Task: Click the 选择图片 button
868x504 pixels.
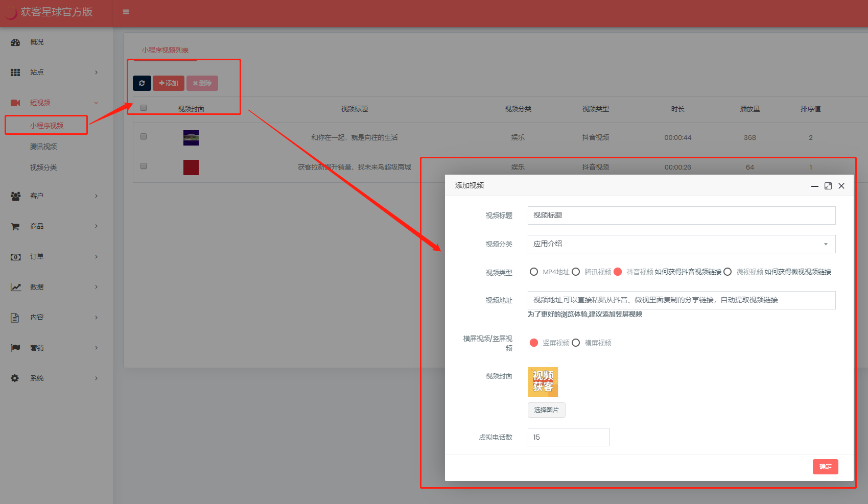Action: (x=546, y=410)
